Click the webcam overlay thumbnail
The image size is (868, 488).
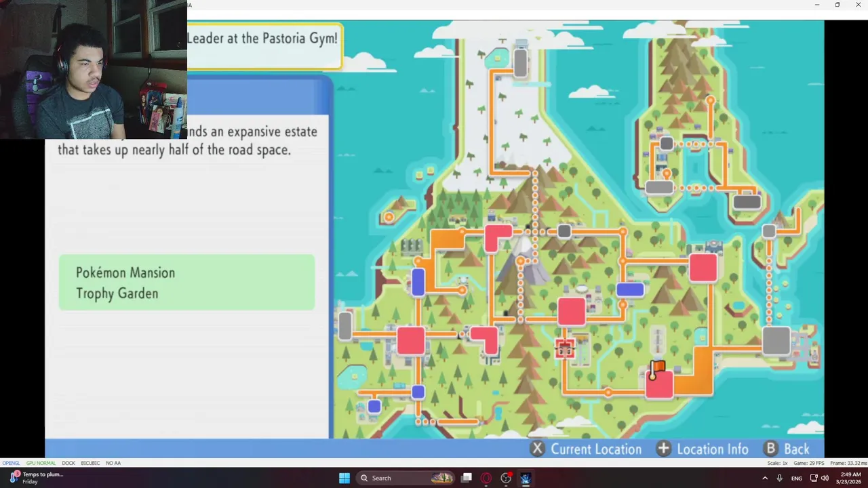click(94, 69)
